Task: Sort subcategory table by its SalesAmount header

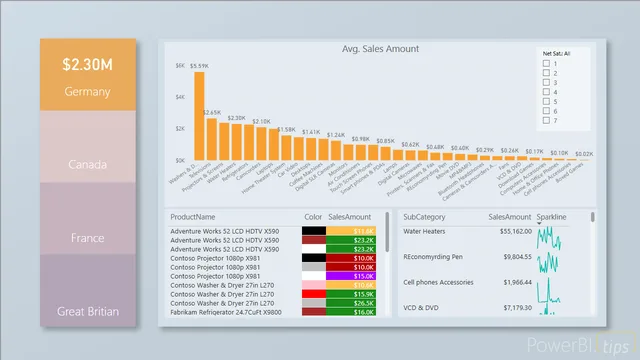Action: [x=510, y=217]
